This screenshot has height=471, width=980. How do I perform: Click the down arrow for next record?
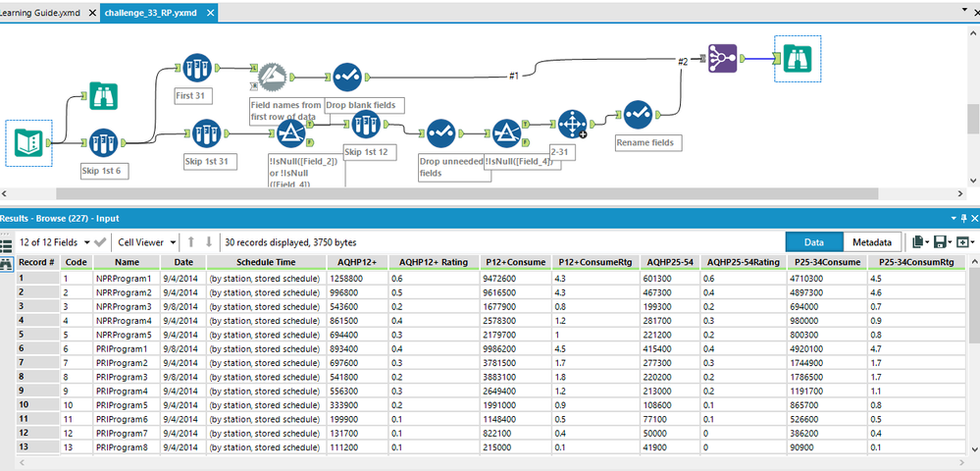click(x=209, y=242)
